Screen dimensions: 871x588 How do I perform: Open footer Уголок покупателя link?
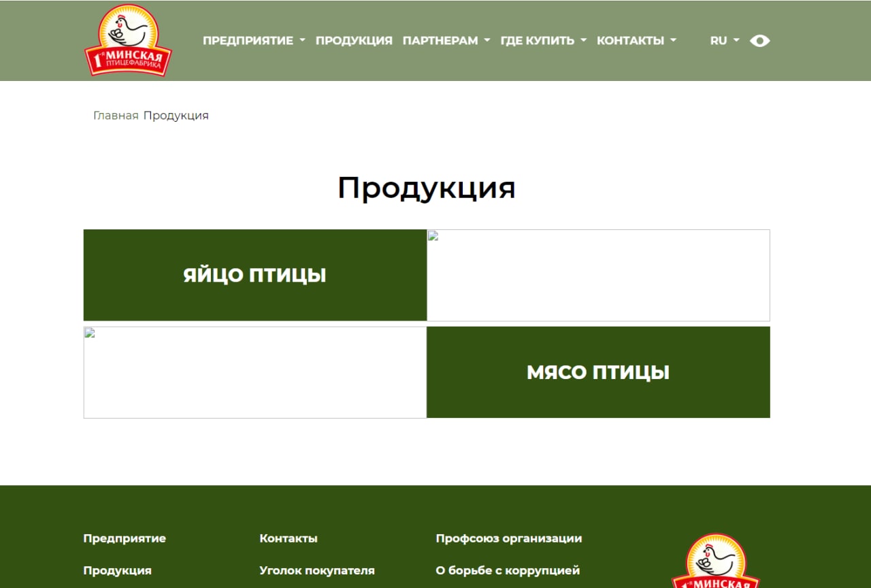pyautogui.click(x=317, y=570)
